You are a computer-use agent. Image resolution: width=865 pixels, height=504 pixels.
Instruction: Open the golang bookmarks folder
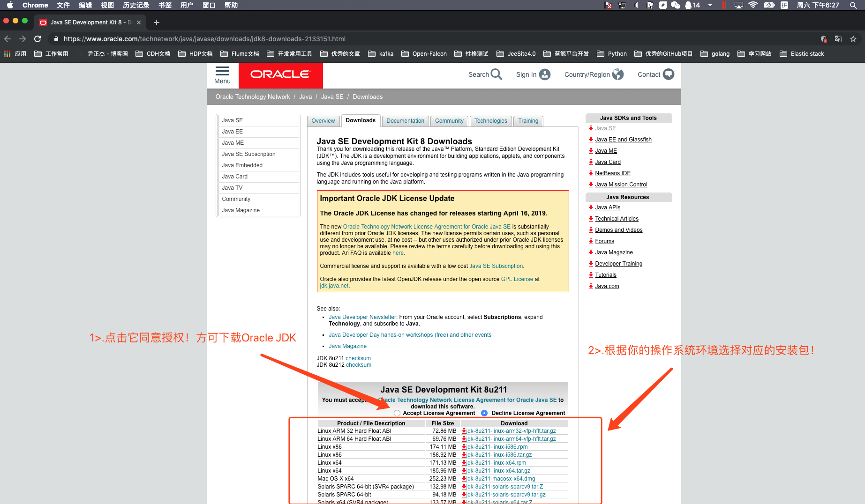click(x=715, y=54)
